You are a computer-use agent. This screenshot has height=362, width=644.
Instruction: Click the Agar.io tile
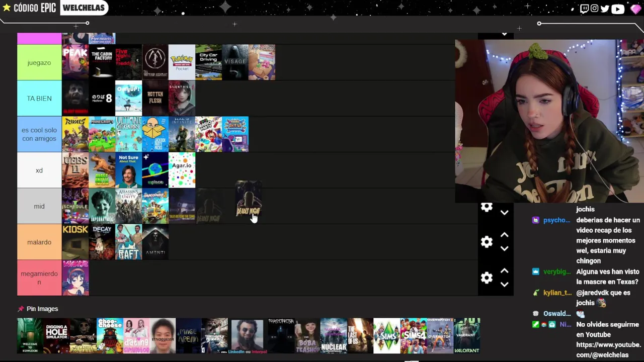pos(182,170)
